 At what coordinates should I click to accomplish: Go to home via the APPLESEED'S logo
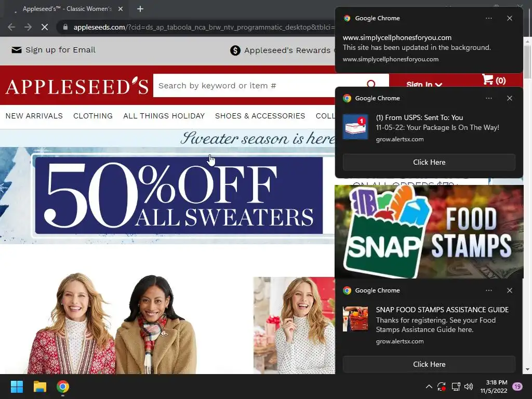[77, 86]
